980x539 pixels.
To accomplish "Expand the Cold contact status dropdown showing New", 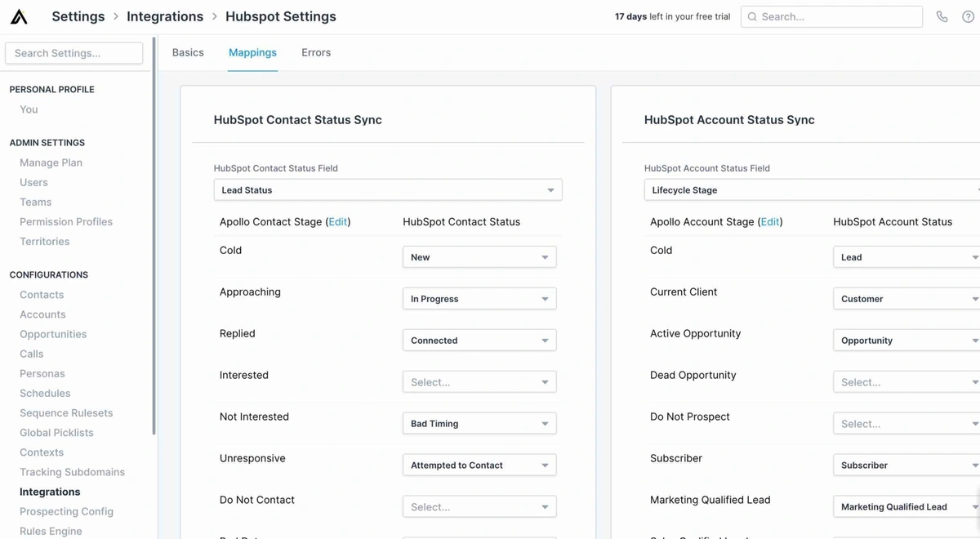I will (479, 256).
